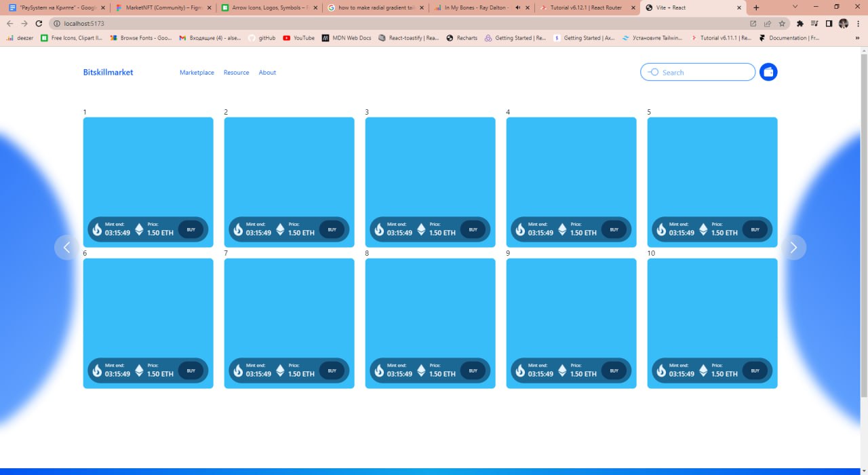The image size is (868, 475).
Task: Open the About nav link
Action: (267, 73)
